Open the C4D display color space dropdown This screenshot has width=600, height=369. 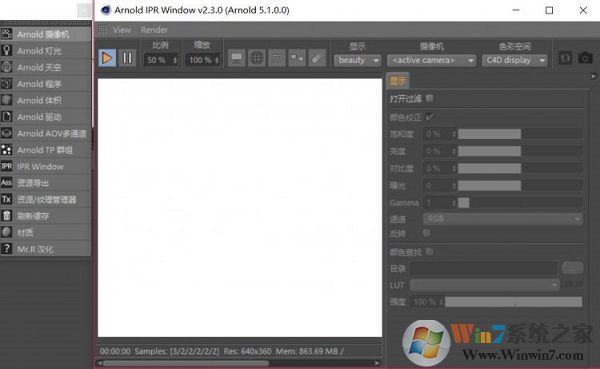(515, 60)
